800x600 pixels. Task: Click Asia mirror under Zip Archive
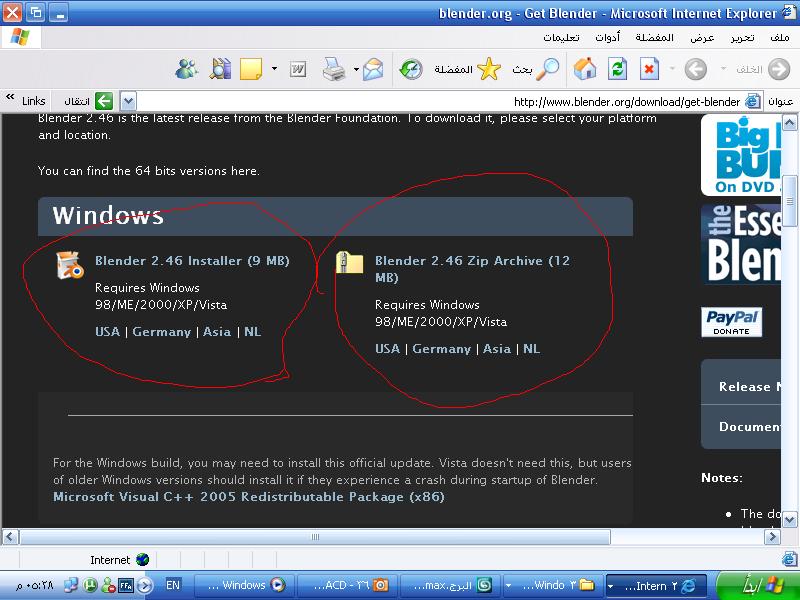point(497,349)
